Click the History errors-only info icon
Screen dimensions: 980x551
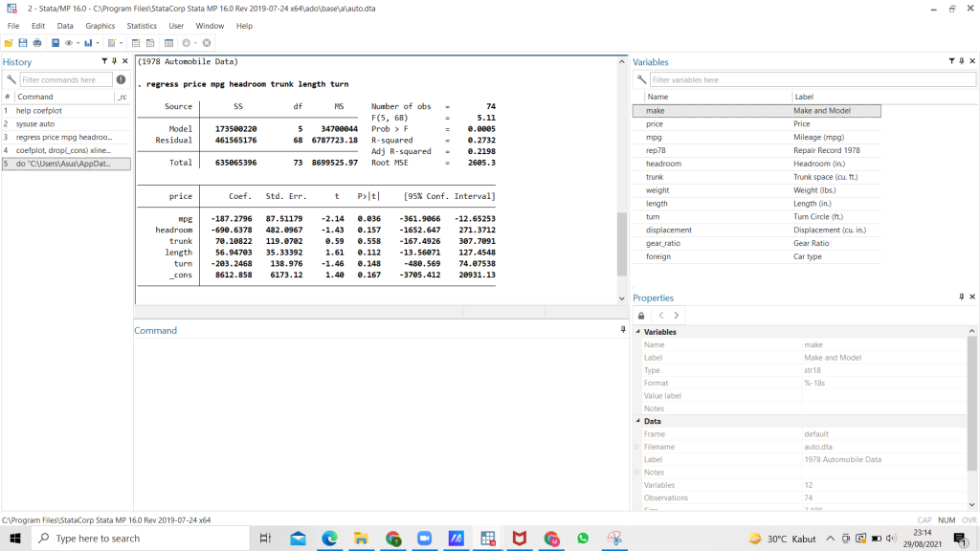(x=121, y=79)
